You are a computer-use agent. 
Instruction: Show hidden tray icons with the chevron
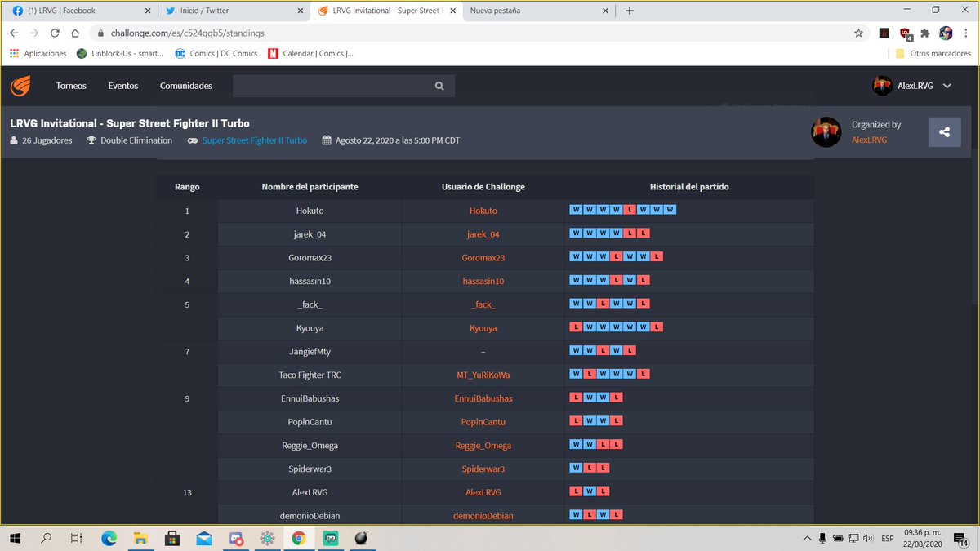pos(808,538)
